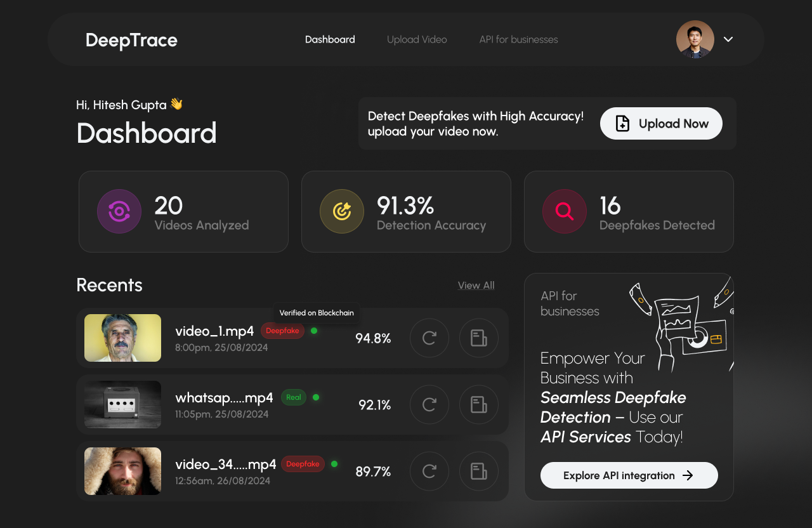Click the green blockchain dot for video_1.mp4
The width and height of the screenshot is (812, 528).
[x=314, y=331]
